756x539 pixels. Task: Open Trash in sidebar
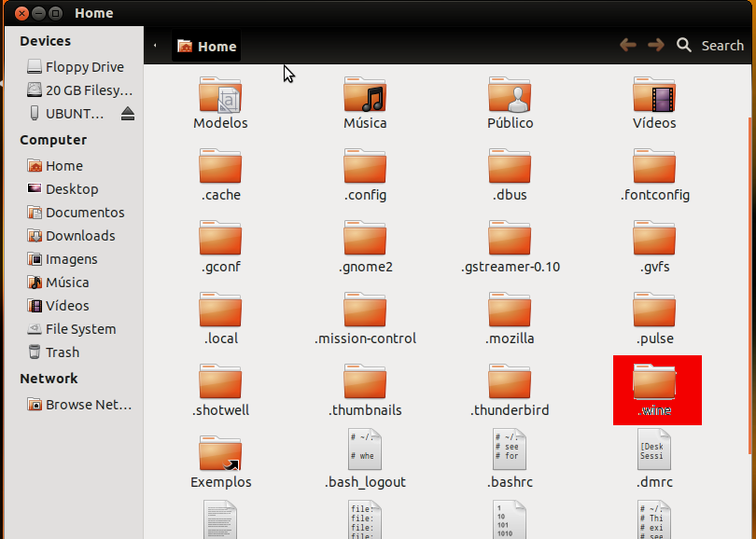point(53,352)
